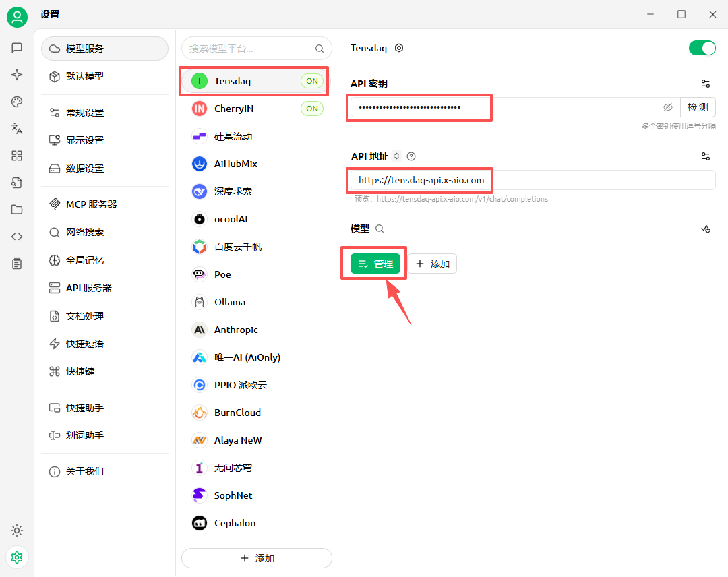Select the BurnCloud provider
Image resolution: width=728 pixels, height=577 pixels.
(257, 413)
